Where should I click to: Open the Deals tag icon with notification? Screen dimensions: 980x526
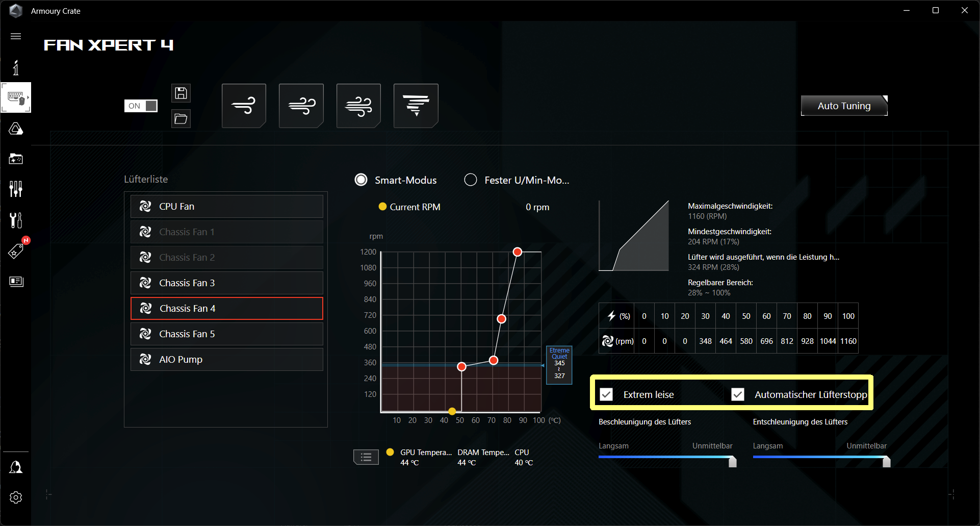pos(16,251)
